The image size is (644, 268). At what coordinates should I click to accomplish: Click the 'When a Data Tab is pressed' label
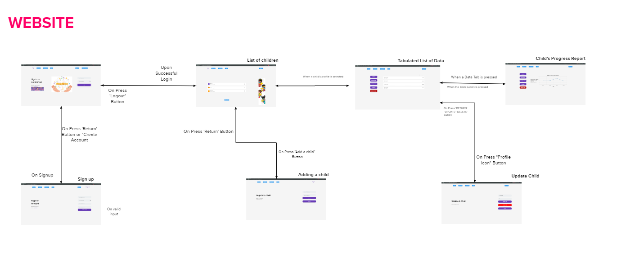tap(474, 77)
